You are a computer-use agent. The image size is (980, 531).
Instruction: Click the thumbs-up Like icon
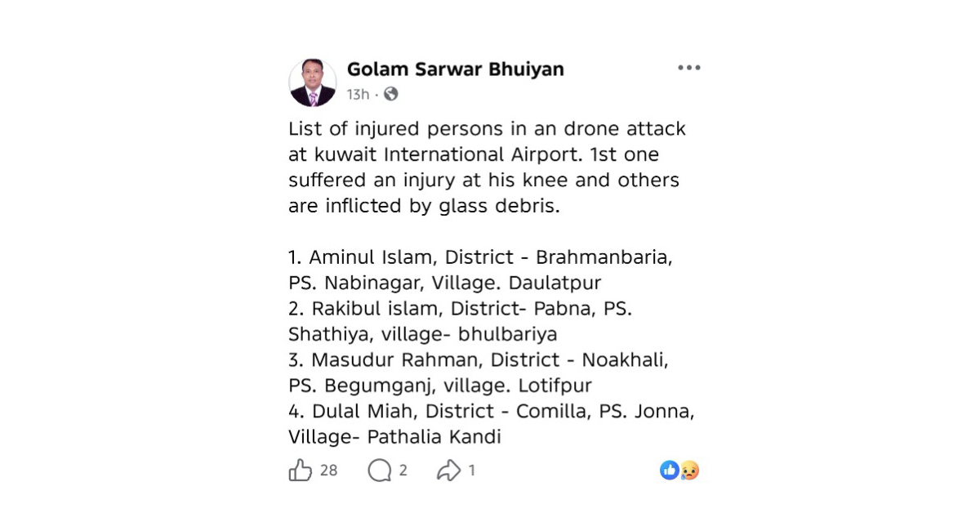click(301, 470)
